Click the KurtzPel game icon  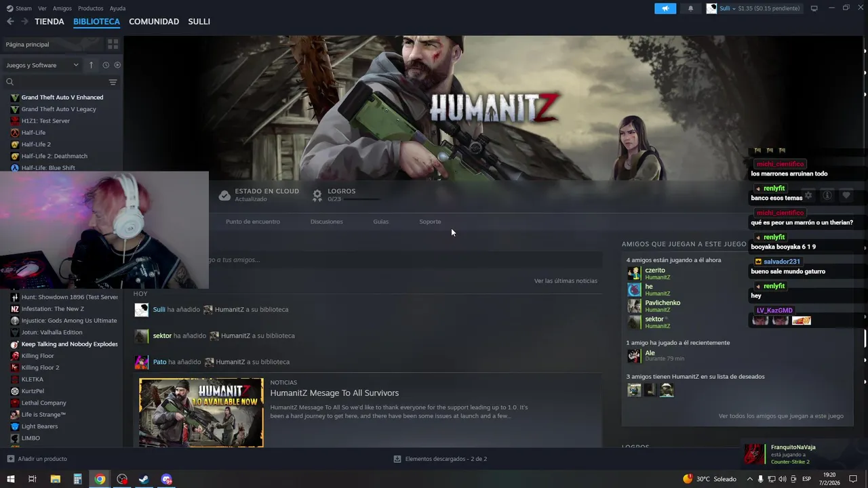(x=15, y=391)
